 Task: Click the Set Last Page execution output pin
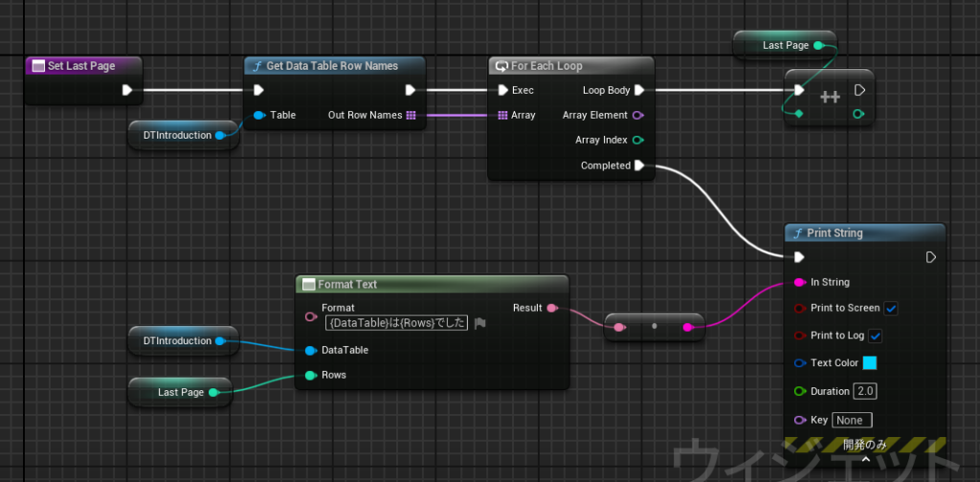pyautogui.click(x=126, y=92)
